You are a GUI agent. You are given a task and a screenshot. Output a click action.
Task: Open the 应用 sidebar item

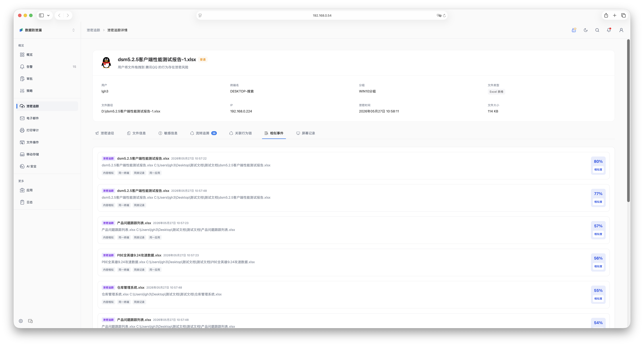click(x=47, y=190)
